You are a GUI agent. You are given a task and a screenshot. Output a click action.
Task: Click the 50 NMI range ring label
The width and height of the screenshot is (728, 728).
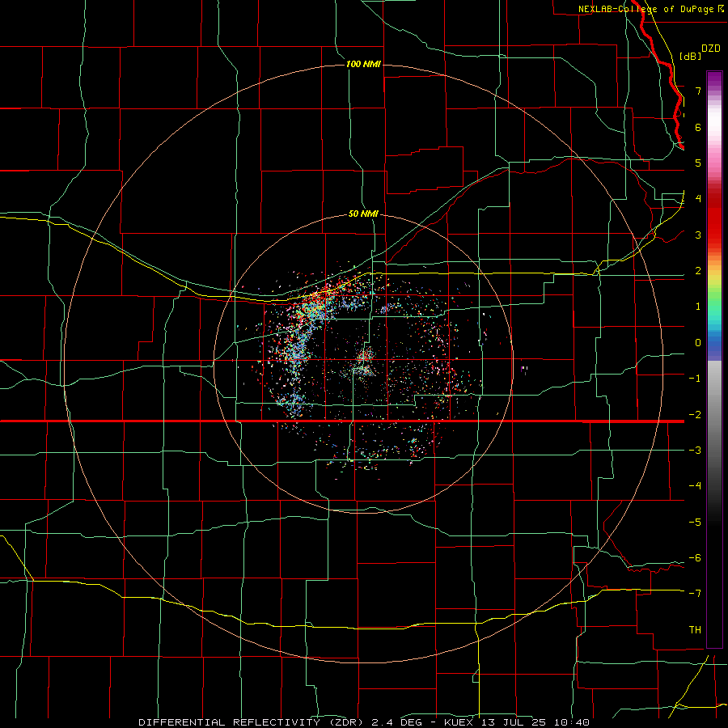363,214
